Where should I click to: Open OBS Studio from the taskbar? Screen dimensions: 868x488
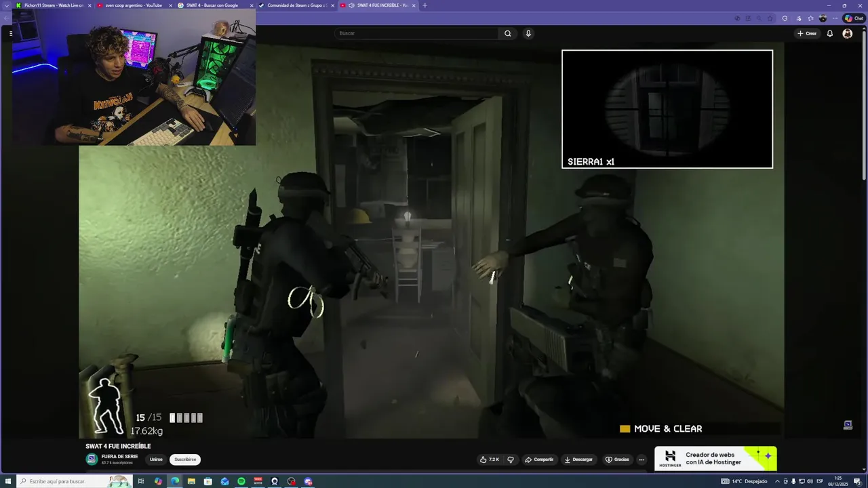click(291, 481)
